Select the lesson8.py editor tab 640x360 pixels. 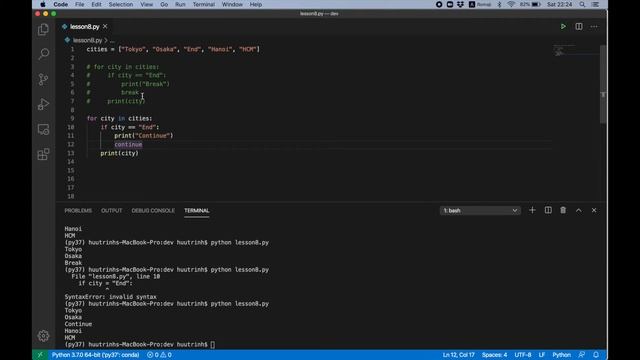click(x=84, y=27)
